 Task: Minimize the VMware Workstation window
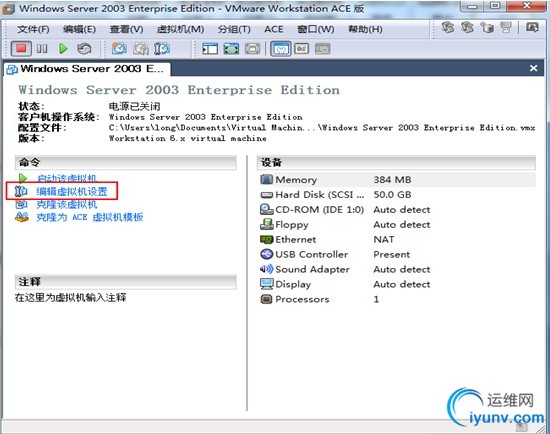click(472, 6)
